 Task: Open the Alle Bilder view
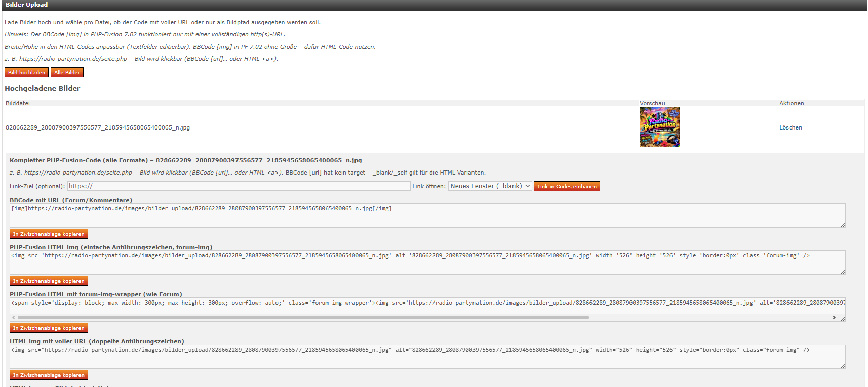[x=67, y=72]
